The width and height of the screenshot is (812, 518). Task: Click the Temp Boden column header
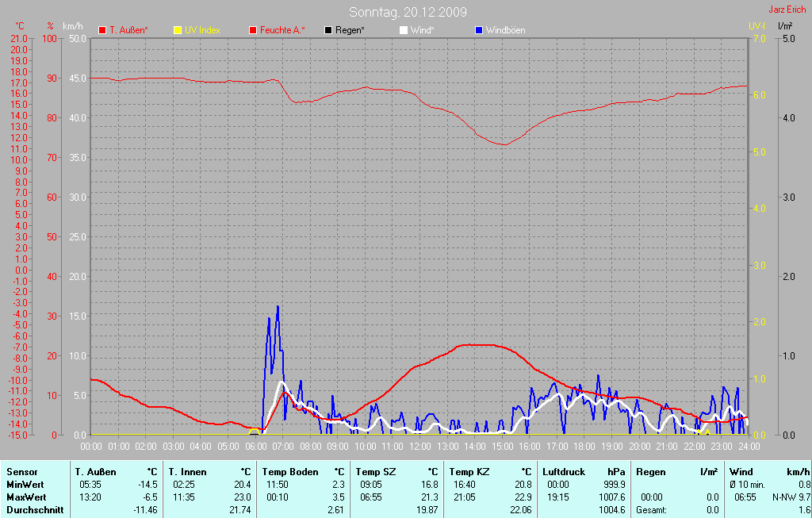[x=290, y=472]
